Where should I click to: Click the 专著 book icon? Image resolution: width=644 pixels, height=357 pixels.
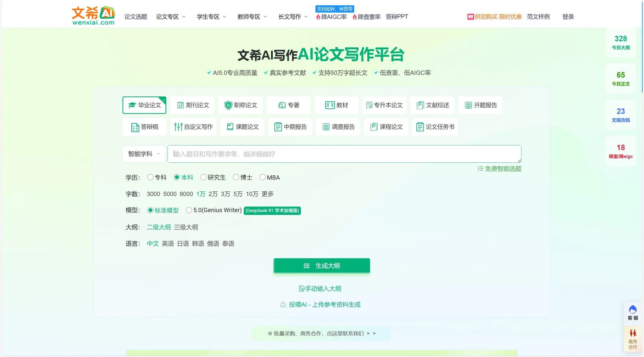(282, 105)
